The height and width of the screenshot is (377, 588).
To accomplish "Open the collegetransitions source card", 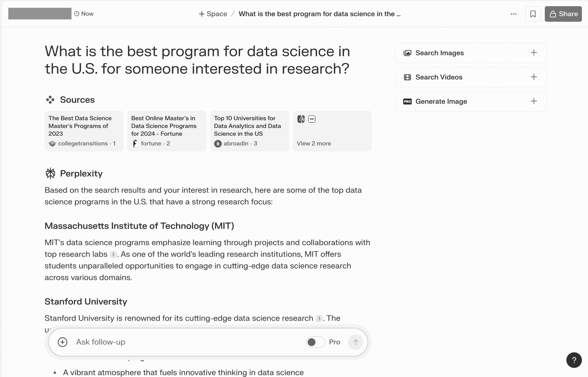I will (84, 131).
